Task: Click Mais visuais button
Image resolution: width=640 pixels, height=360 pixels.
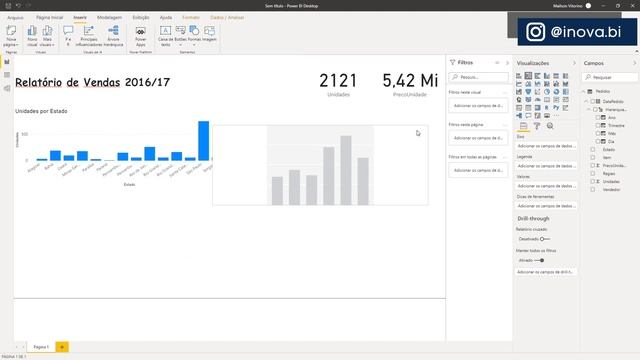Action: point(47,36)
